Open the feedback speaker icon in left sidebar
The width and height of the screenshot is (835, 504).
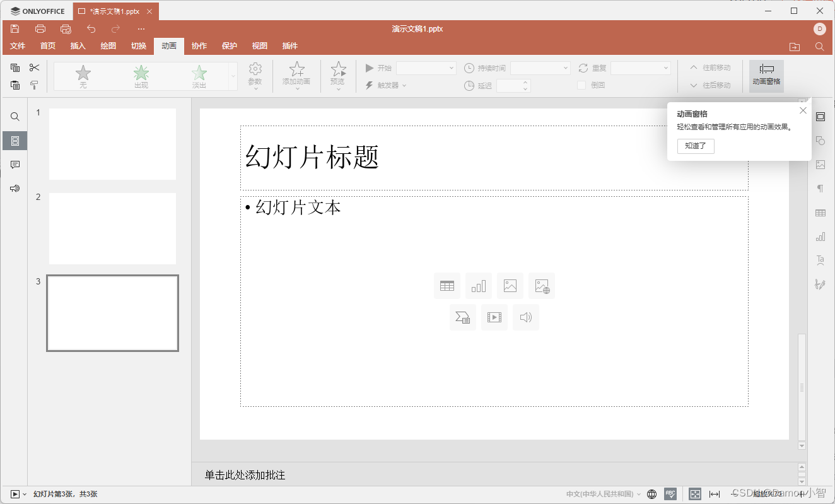pos(15,188)
